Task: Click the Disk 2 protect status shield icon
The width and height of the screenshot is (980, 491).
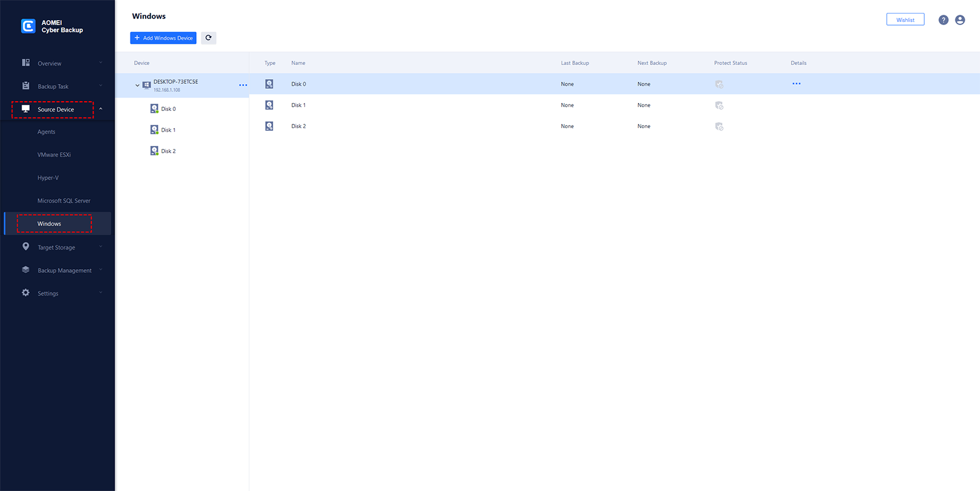Action: coord(719,127)
